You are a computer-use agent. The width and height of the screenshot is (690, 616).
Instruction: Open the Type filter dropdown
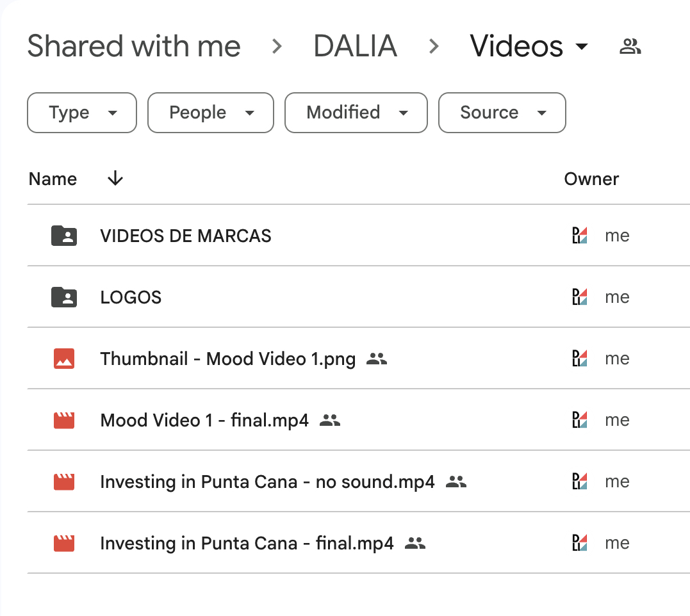pos(82,113)
